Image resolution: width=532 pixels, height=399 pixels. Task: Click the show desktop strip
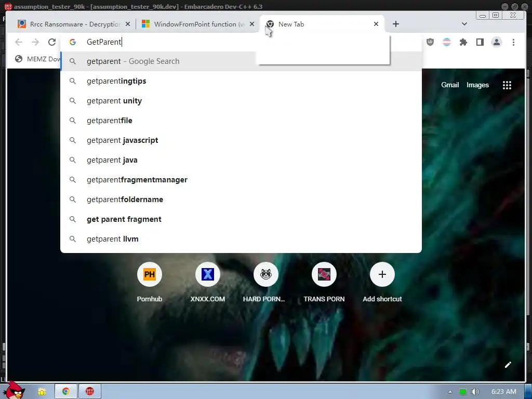click(528, 391)
